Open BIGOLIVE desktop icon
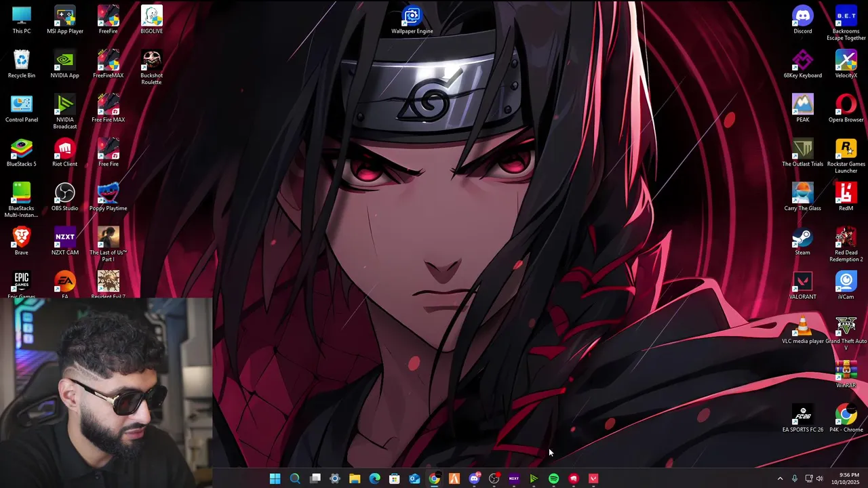Viewport: 868px width, 488px height. pyautogui.click(x=151, y=20)
